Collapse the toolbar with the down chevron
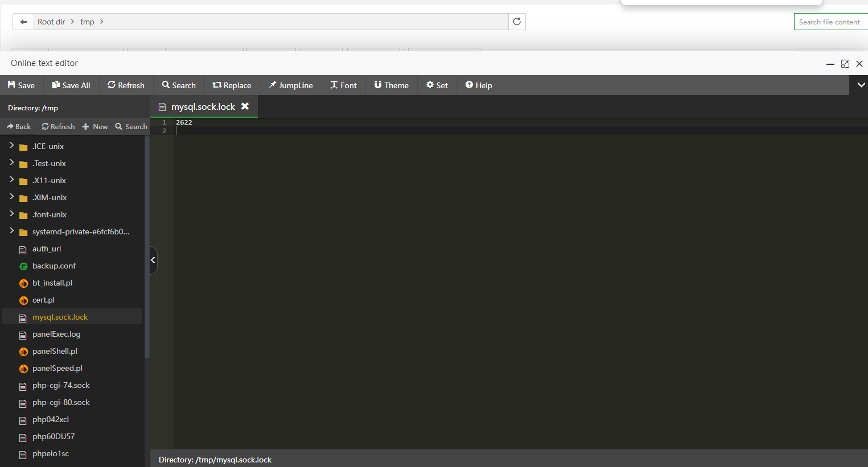 click(861, 85)
